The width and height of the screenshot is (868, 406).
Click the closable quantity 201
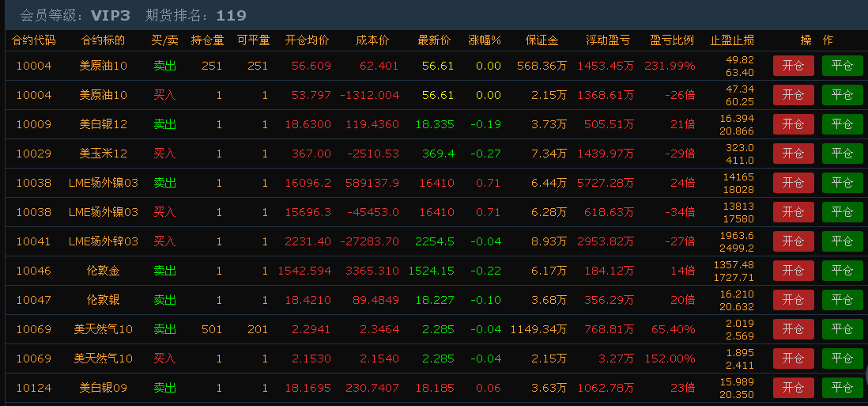[258, 329]
